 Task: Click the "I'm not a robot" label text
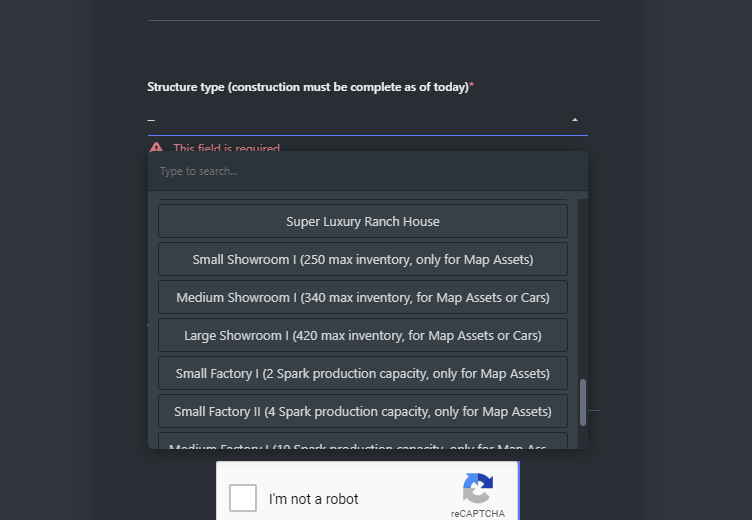point(314,499)
